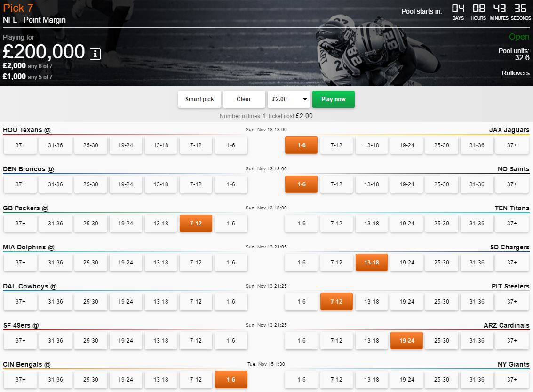Screen dimensions: 533x392
Task: Choose PIT Steelers 37+ margin
Action: coord(512,302)
